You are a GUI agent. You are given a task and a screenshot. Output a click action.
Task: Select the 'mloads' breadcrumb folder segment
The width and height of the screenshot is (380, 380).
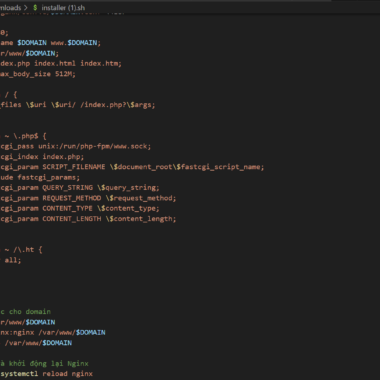11,7
